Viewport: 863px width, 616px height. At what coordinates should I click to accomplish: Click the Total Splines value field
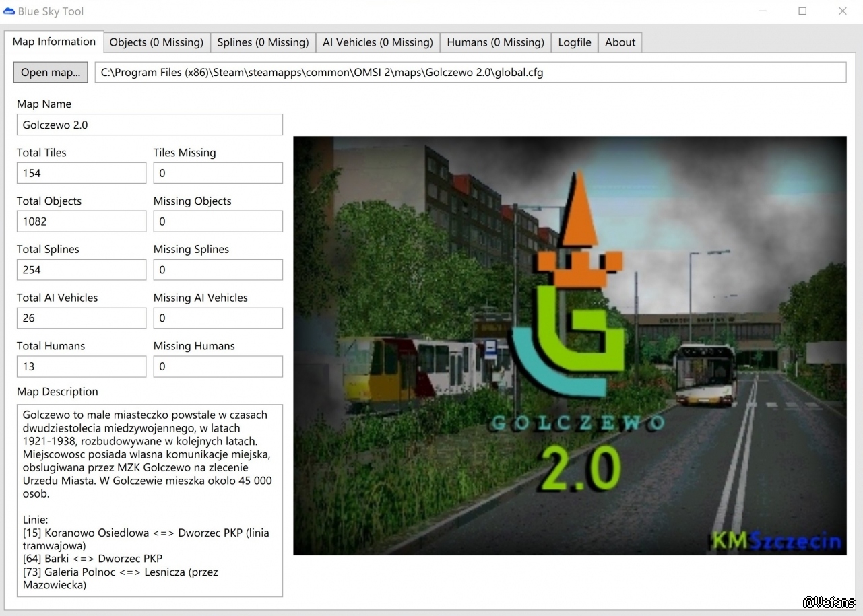click(81, 270)
